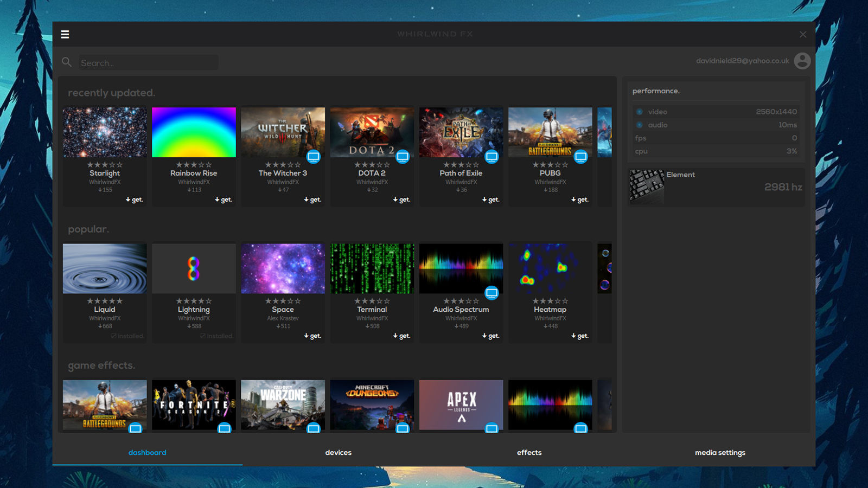
Task: Download The Witcher 3 effect
Action: pyautogui.click(x=312, y=200)
